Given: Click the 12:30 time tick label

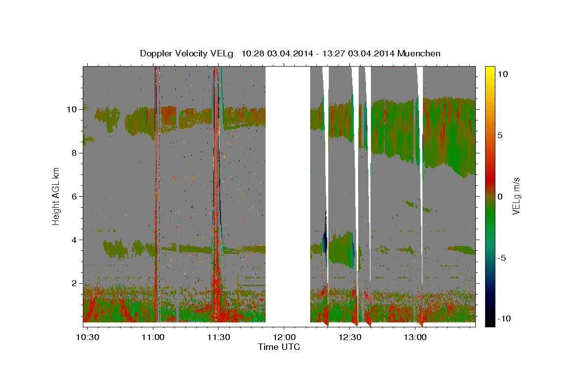Looking at the screenshot, I should coord(350,337).
